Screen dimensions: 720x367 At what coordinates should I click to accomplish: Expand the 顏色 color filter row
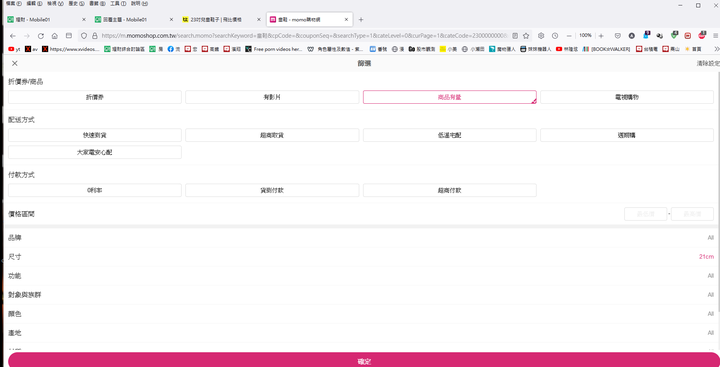(x=361, y=314)
